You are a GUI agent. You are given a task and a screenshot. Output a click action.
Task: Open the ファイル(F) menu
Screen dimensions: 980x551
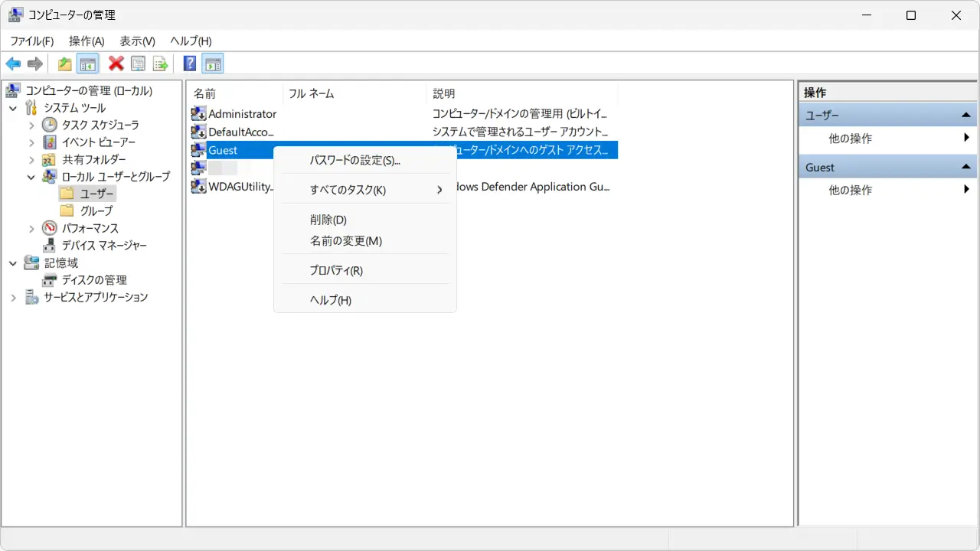(31, 41)
